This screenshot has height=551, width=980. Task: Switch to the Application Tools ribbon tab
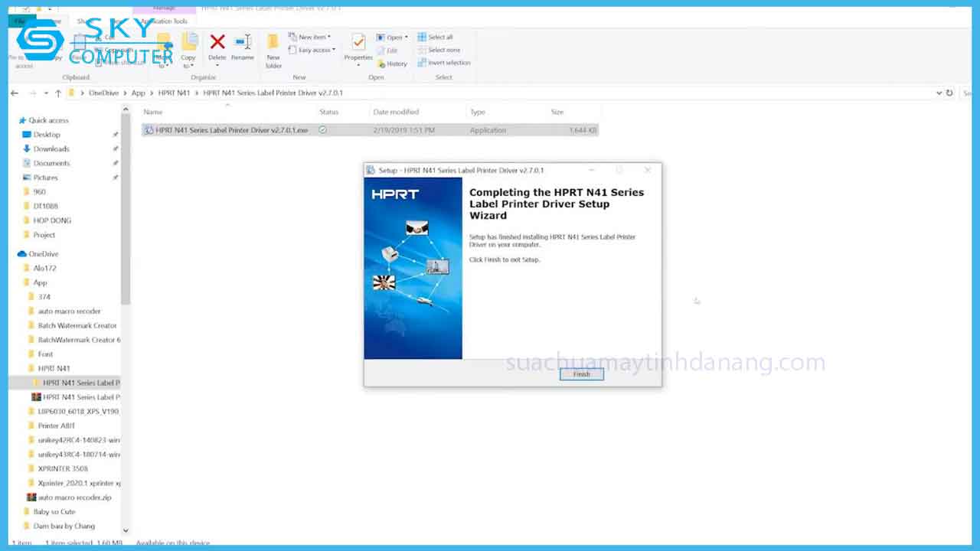[x=164, y=21]
